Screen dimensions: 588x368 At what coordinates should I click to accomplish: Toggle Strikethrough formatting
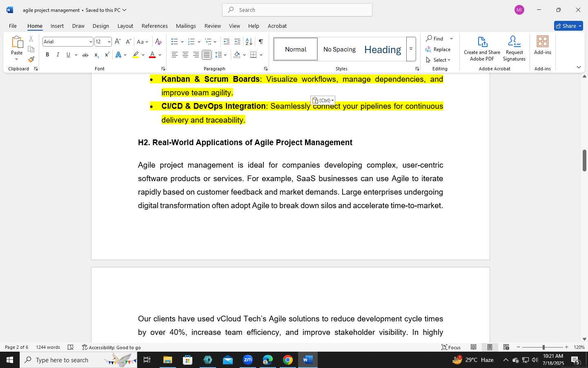coord(85,55)
